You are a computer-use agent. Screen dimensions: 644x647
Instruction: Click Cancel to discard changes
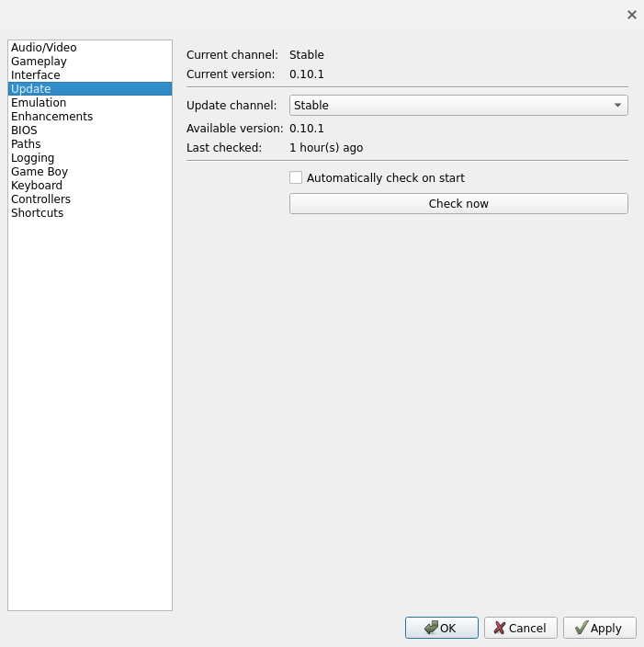521,628
